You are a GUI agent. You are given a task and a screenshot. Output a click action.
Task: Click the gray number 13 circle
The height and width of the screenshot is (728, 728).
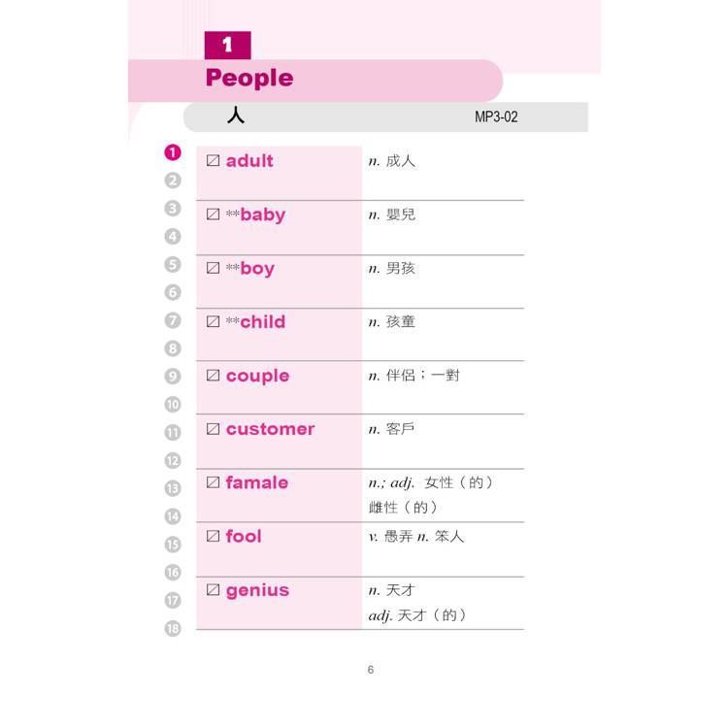click(x=172, y=488)
